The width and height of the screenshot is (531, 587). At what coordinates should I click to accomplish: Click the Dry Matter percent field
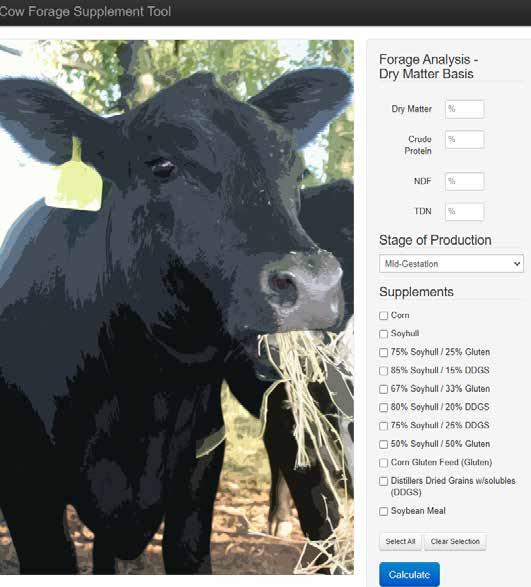(465, 109)
